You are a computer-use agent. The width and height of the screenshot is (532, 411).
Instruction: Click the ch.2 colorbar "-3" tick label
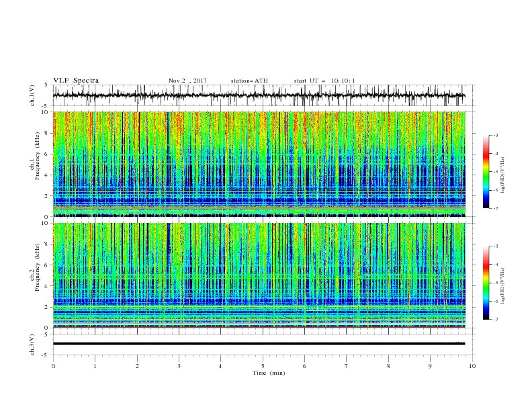[x=496, y=246]
